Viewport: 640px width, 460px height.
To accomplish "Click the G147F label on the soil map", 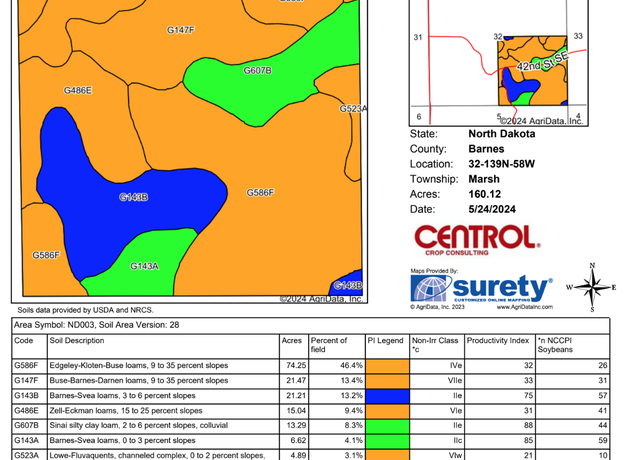I will tap(180, 30).
